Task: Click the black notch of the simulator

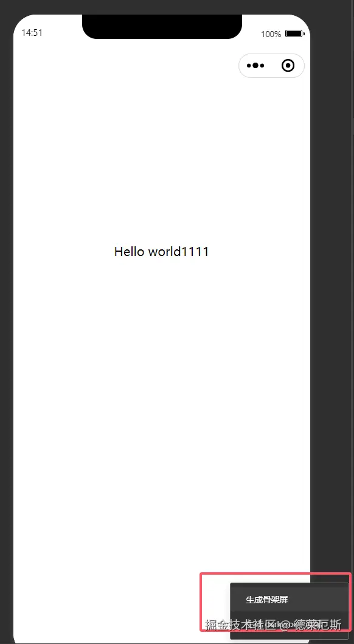Action: pyautogui.click(x=162, y=27)
